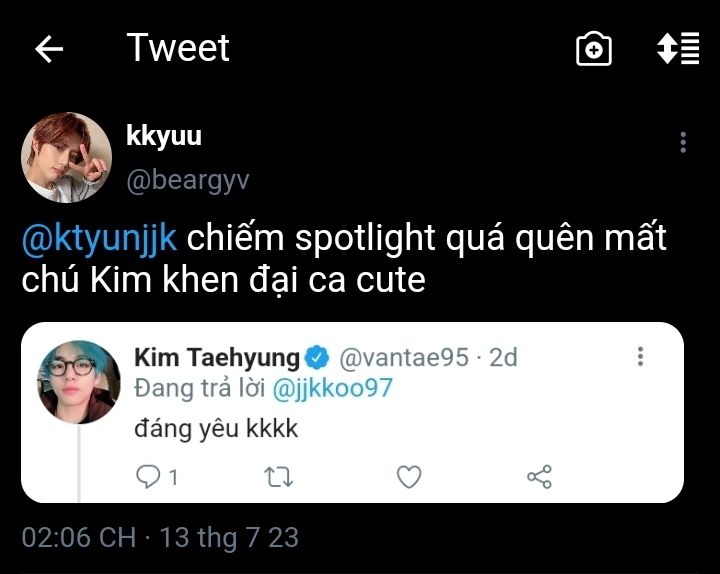This screenshot has height=574, width=720.
Task: Open the kkyuu display name
Action: 164,136
